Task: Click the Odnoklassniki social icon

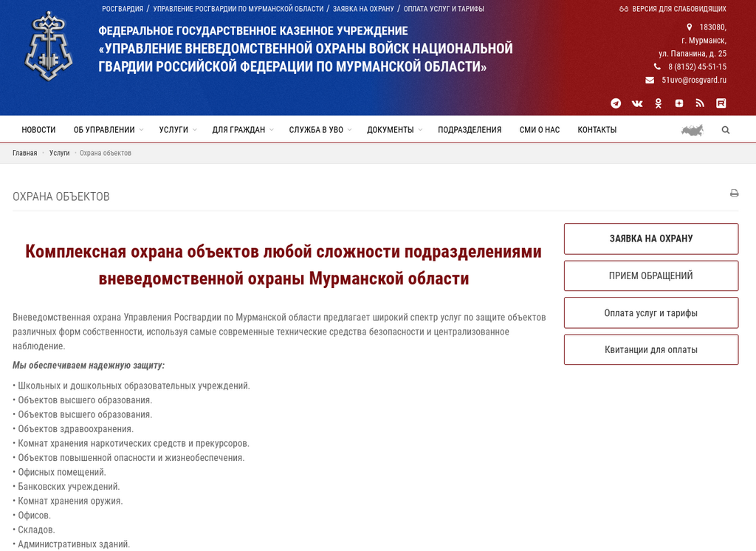Action: click(658, 103)
